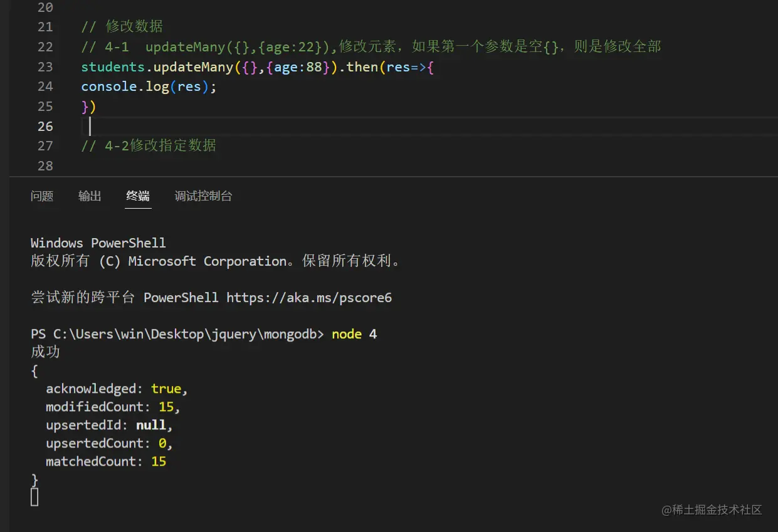Open the 输出 (Output) panel tab

(x=89, y=196)
